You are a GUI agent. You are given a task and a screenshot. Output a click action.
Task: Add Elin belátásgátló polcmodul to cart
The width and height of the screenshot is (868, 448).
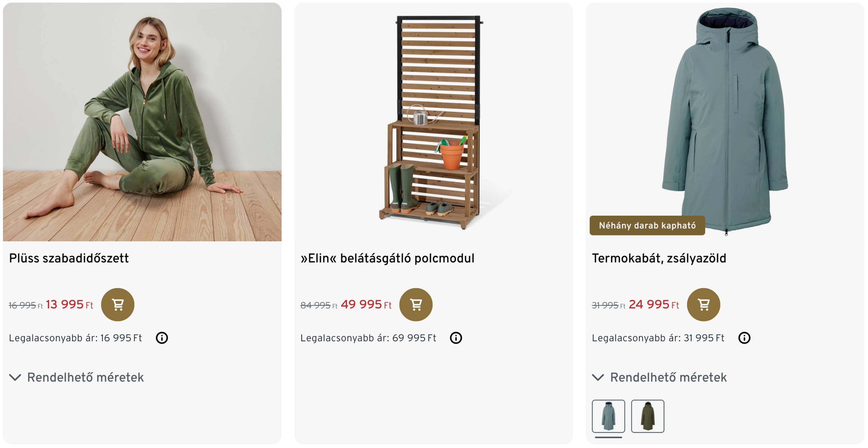tap(416, 304)
